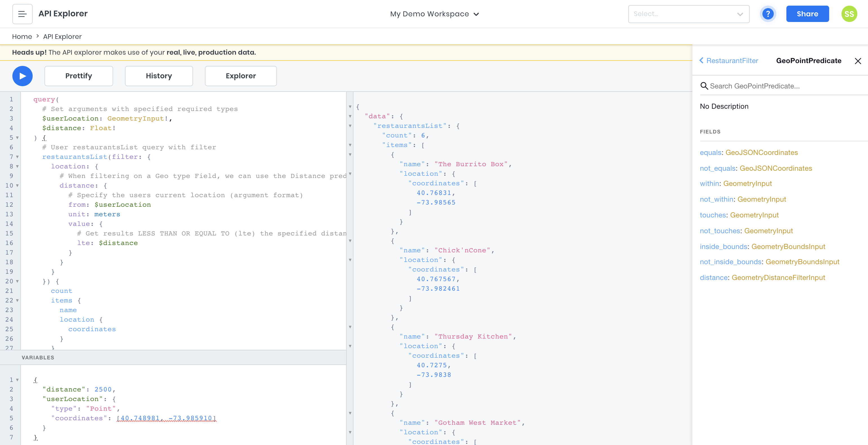Switch to the Explorer view
This screenshot has height=445, width=868.
241,76
